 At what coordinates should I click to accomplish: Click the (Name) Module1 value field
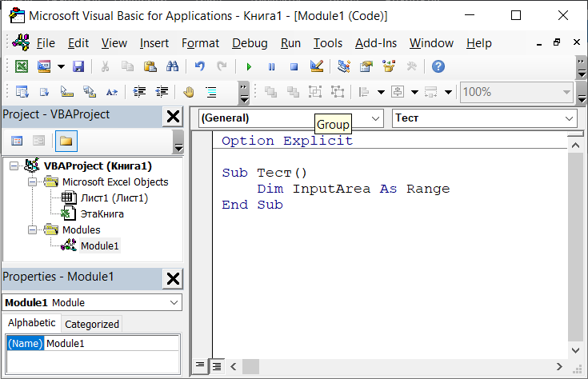(112, 343)
